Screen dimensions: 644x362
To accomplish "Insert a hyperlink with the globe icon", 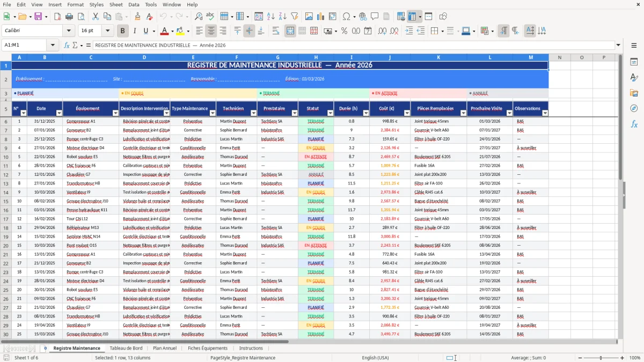I will tap(362, 16).
